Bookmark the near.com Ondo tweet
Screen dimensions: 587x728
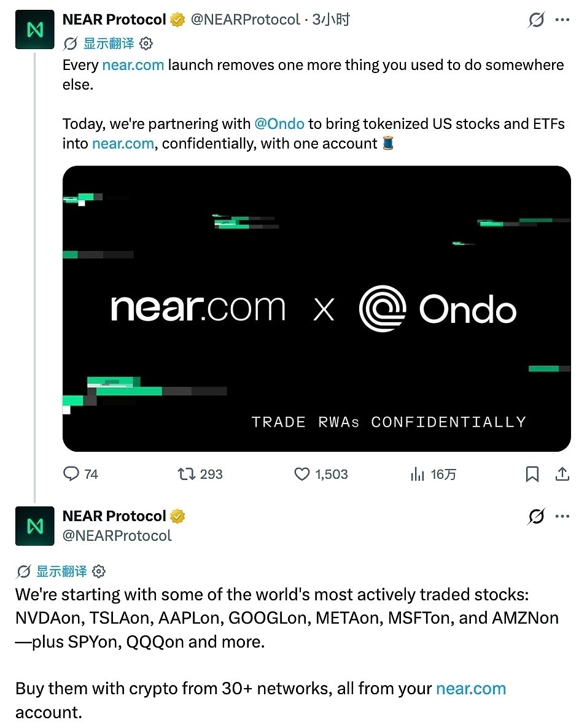(x=532, y=474)
